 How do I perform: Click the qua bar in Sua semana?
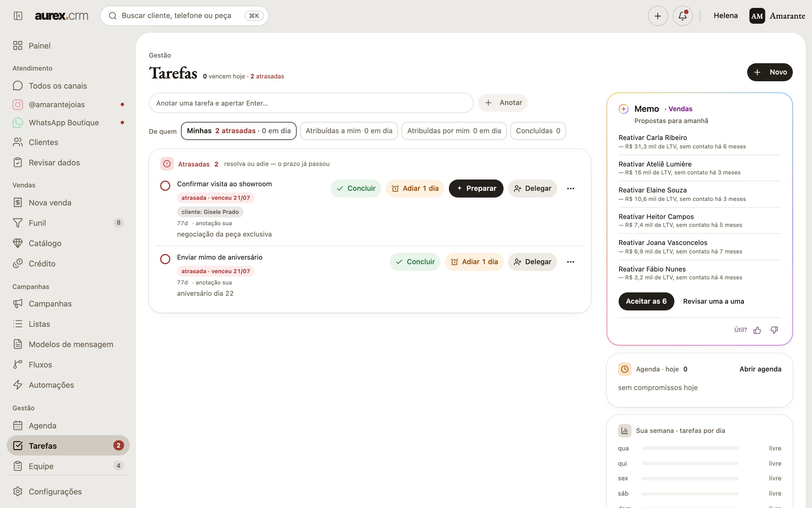pyautogui.click(x=690, y=448)
